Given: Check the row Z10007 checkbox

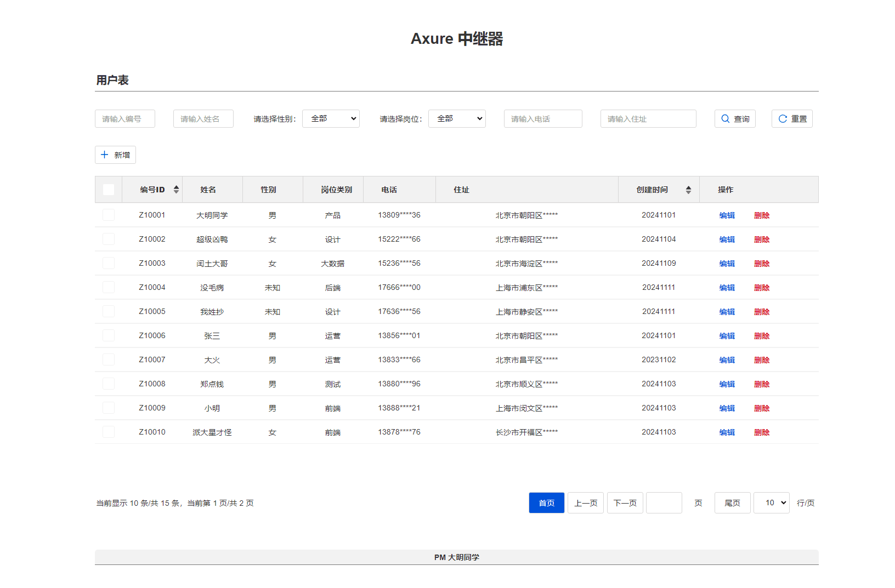Looking at the screenshot, I should 109,359.
